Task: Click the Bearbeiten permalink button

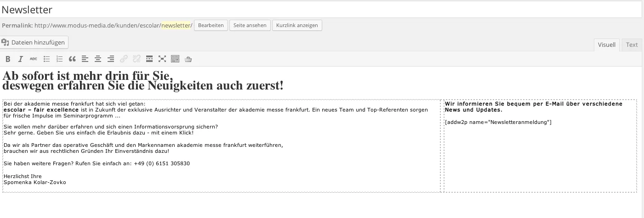Action: pyautogui.click(x=211, y=25)
